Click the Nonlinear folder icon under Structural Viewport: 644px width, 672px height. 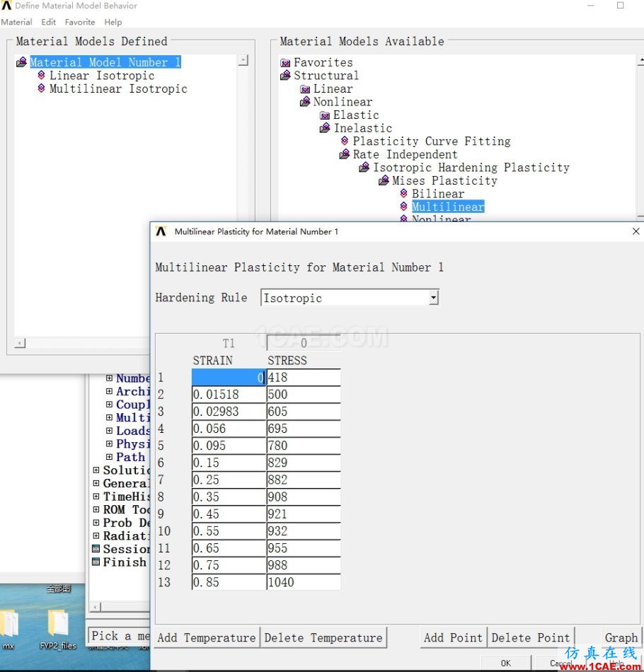(305, 102)
